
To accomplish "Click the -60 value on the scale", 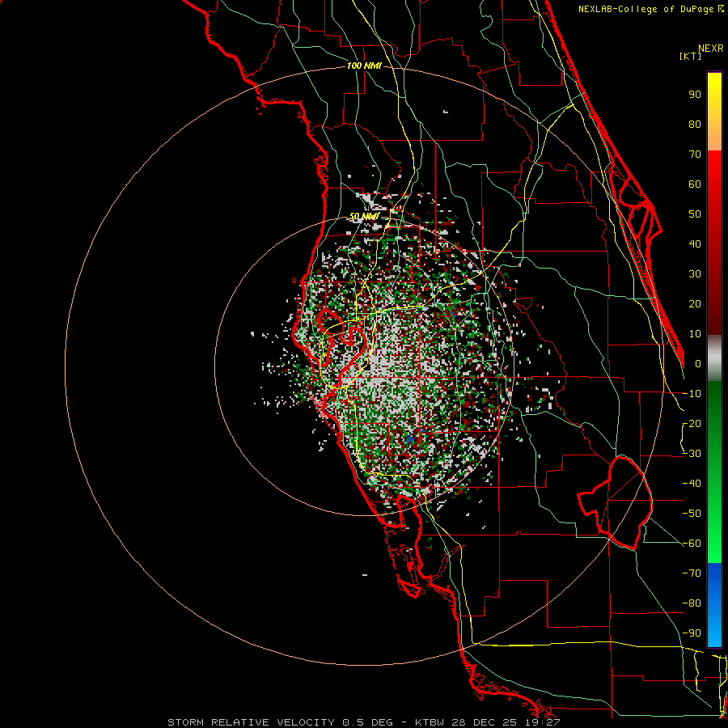I will (692, 544).
